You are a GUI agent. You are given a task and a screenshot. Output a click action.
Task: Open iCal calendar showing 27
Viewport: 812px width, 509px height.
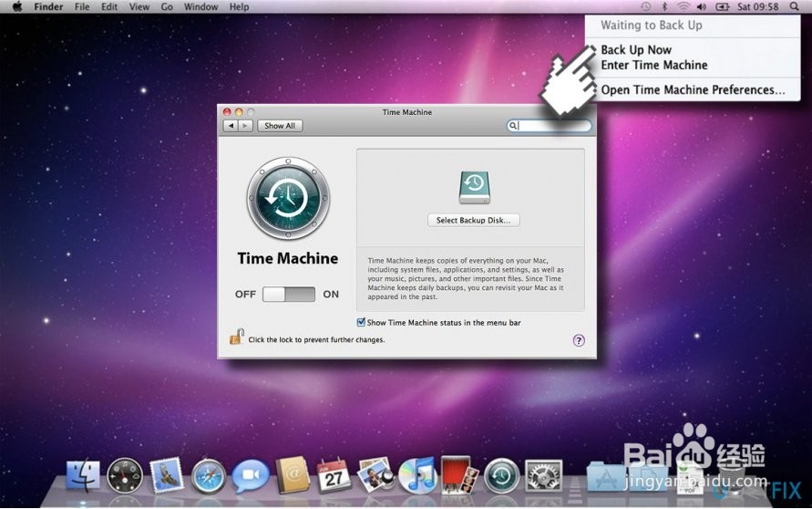click(x=333, y=474)
